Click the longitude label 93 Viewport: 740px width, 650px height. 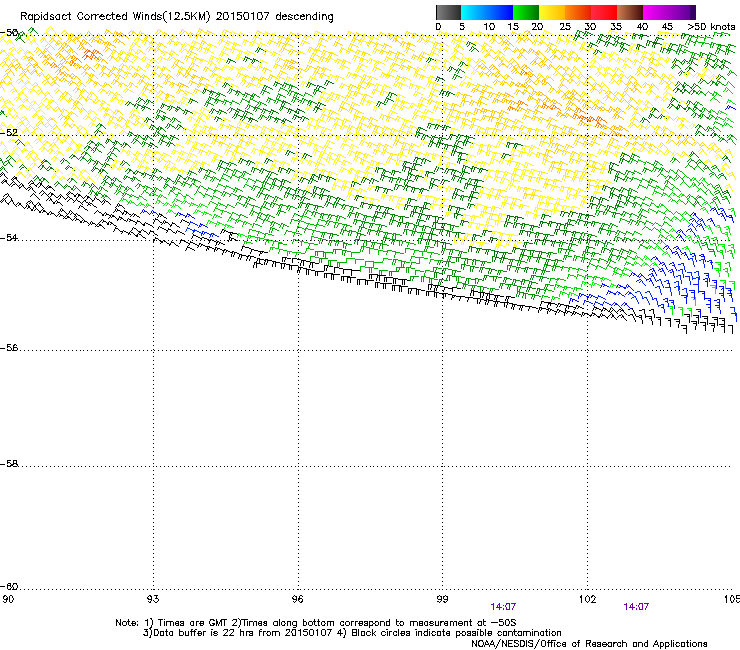153,599
